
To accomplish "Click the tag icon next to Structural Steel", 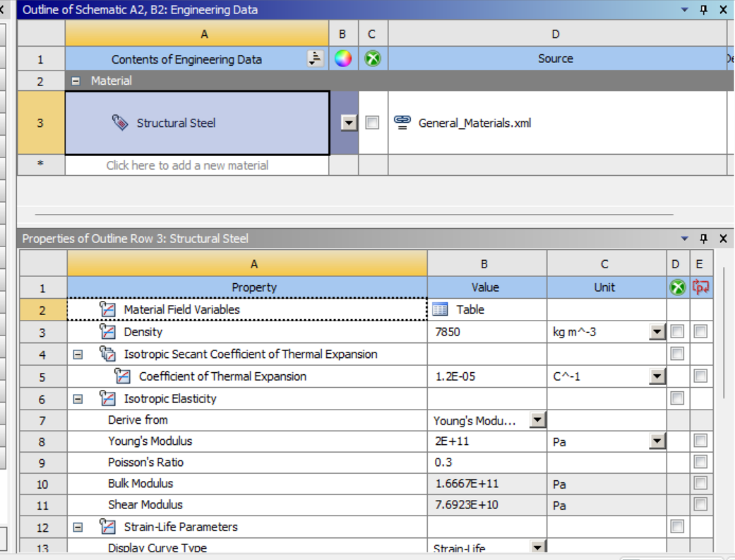I will (120, 123).
